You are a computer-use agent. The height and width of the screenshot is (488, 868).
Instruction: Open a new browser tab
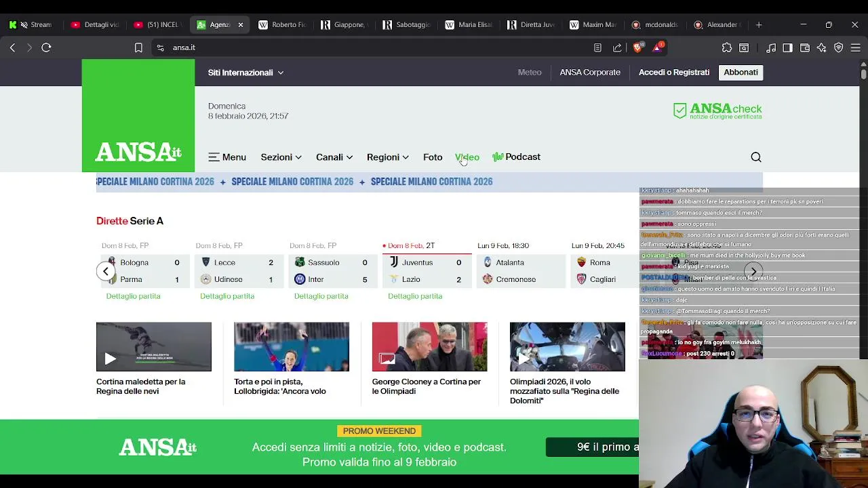(x=759, y=24)
